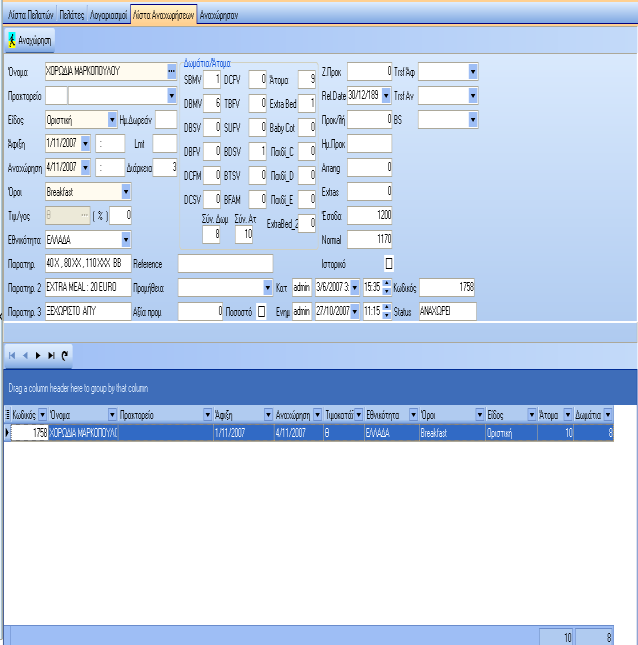
Task: Click the DBMV rooms field
Action: click(212, 103)
